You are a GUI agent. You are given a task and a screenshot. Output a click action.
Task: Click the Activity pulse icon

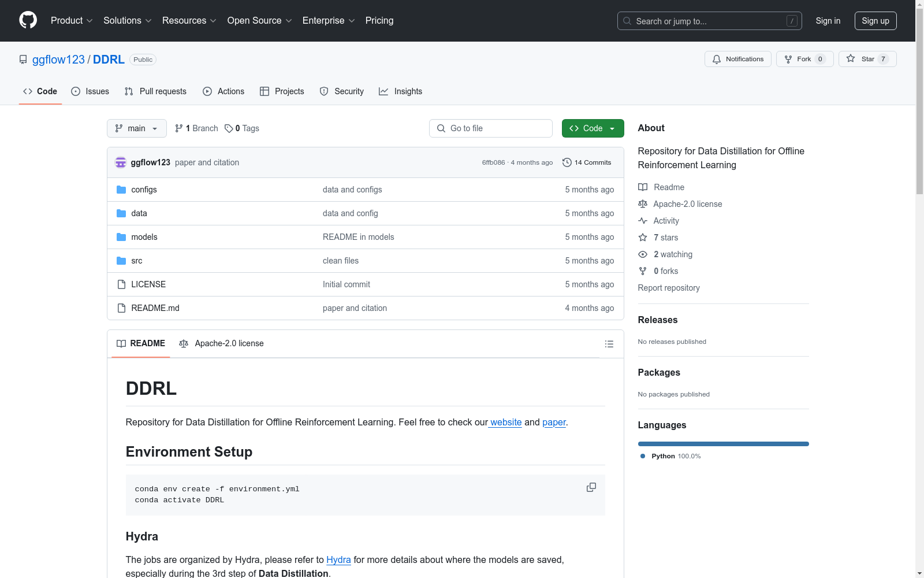pyautogui.click(x=643, y=221)
